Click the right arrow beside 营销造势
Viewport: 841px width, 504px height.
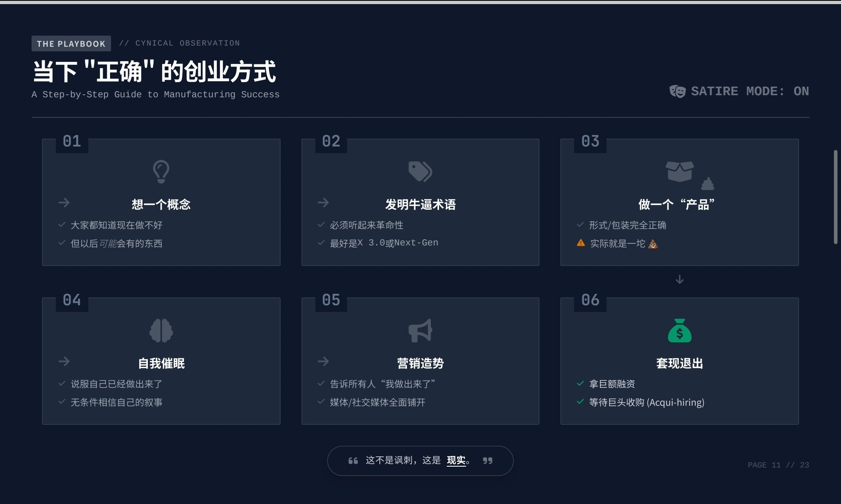[323, 362]
